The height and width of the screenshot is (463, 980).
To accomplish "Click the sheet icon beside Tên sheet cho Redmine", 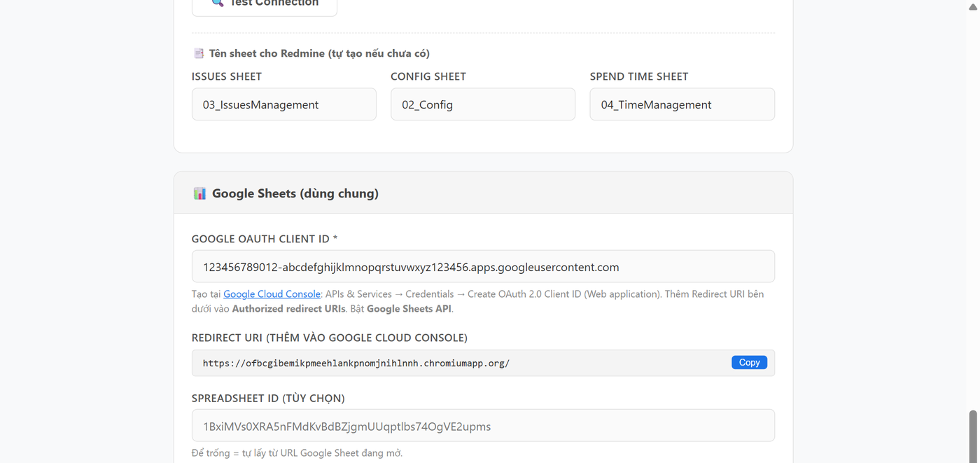I will tap(199, 53).
